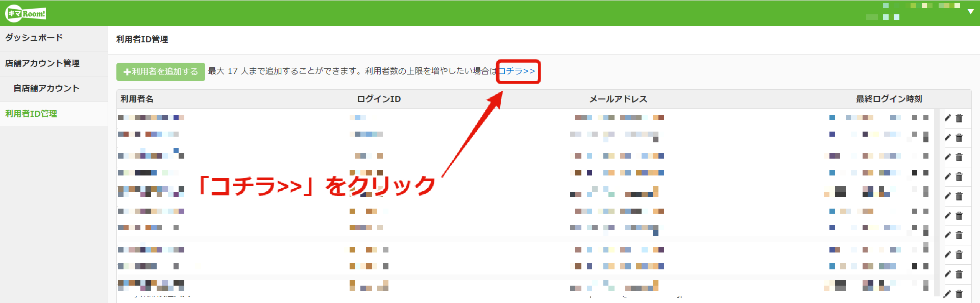Select 店舗アカウント管理 in the sidebar

[x=42, y=63]
